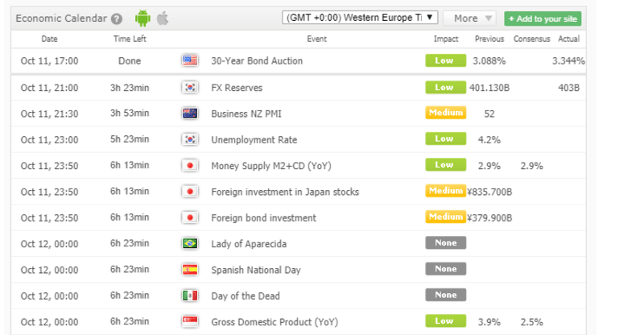Open the Money Supply M2+CD (YoY) event

click(x=271, y=166)
